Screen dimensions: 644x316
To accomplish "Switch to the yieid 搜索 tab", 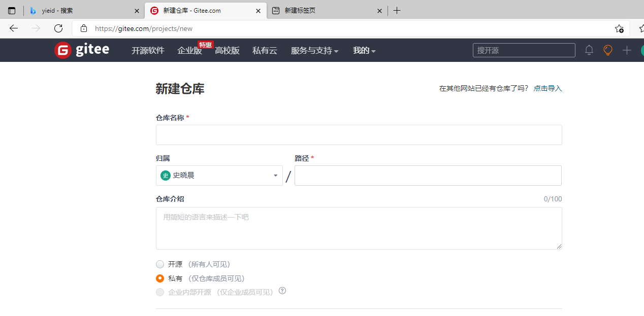I will click(81, 11).
